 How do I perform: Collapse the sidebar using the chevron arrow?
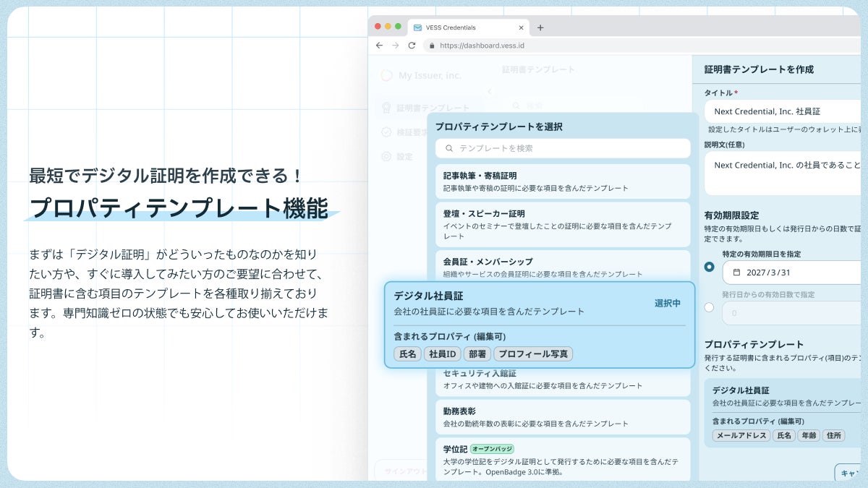(x=490, y=92)
